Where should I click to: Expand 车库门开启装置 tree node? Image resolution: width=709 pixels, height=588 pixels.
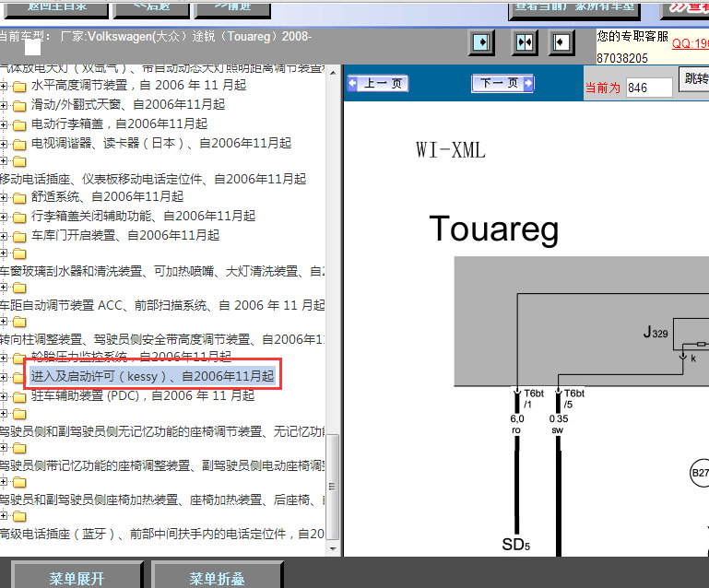point(4,236)
